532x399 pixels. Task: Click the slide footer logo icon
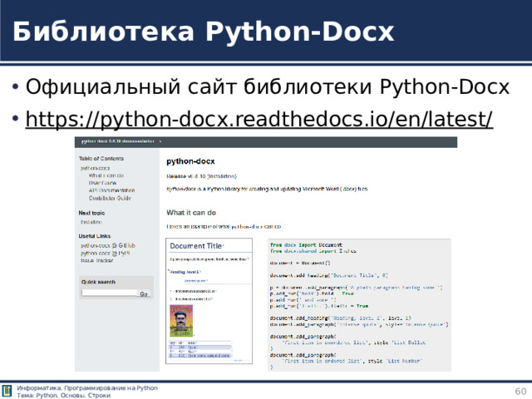pyautogui.click(x=7, y=391)
